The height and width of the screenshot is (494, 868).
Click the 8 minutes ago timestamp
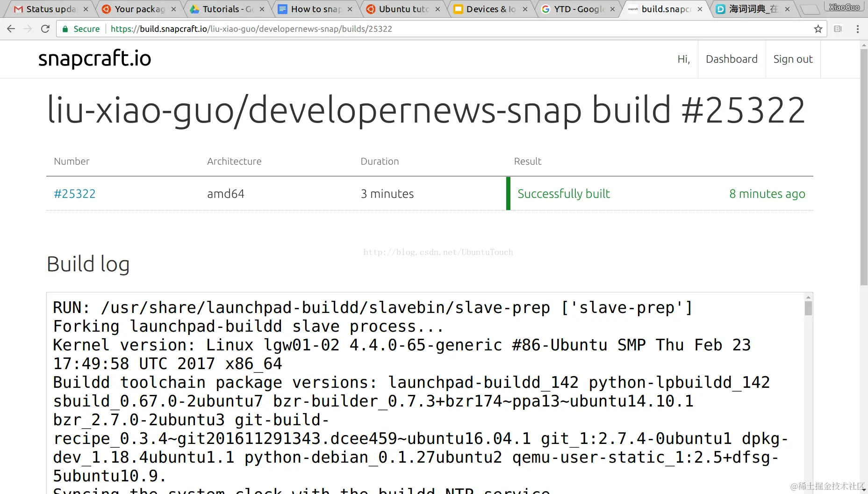click(767, 194)
